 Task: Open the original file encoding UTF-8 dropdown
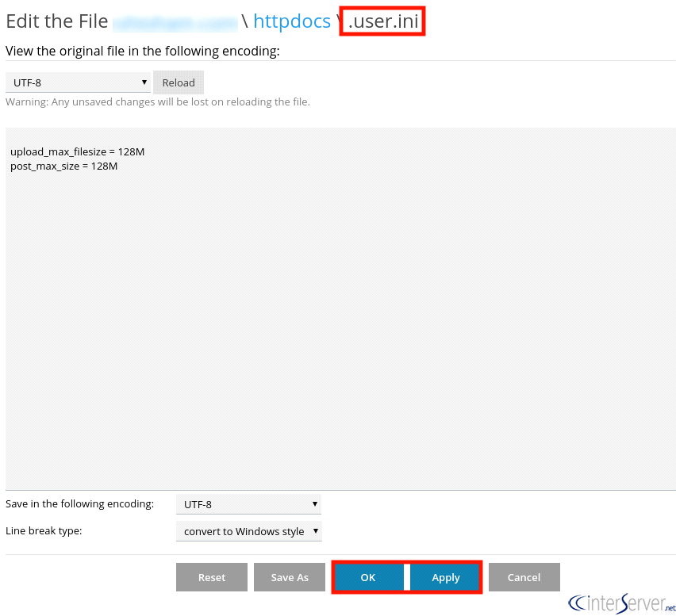point(78,82)
